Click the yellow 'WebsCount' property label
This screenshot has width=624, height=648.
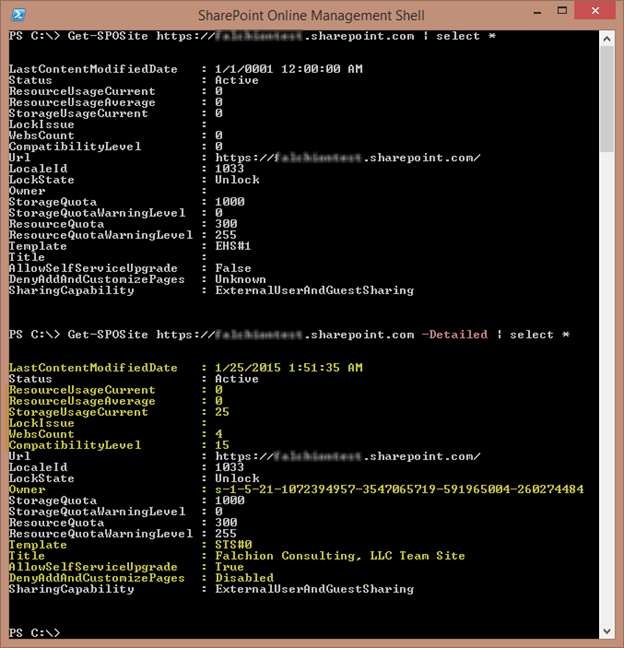tap(42, 434)
